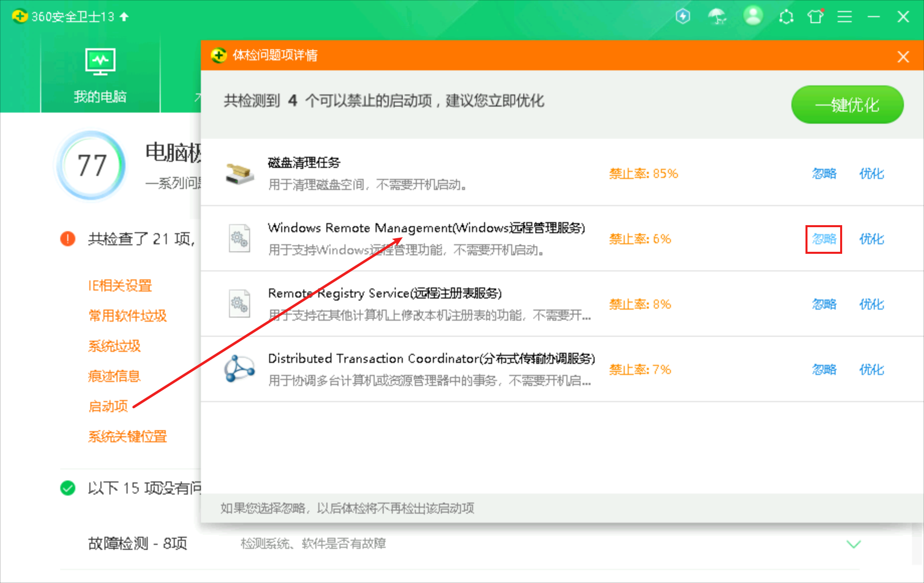This screenshot has width=924, height=583.
Task: Optimize the Windows Remote Management item
Action: [871, 239]
